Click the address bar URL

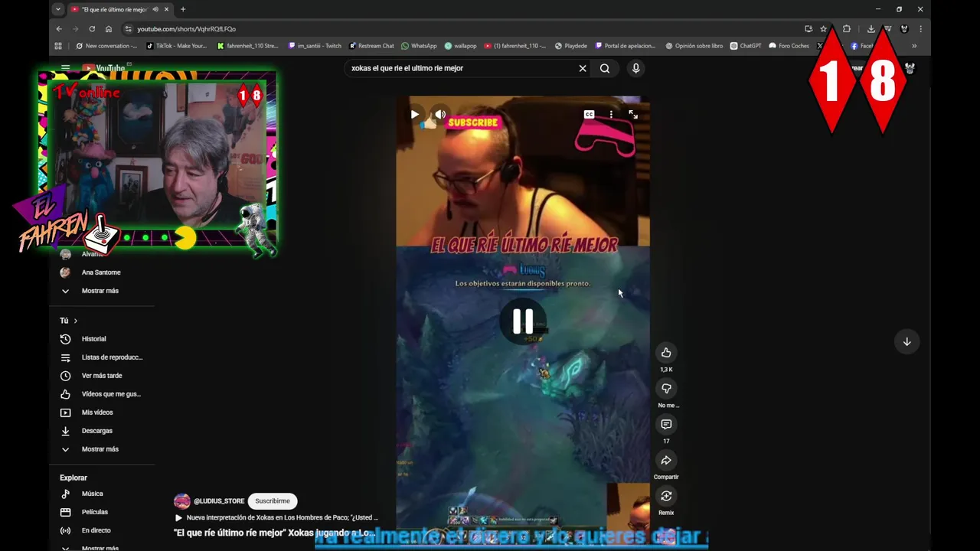(x=187, y=29)
